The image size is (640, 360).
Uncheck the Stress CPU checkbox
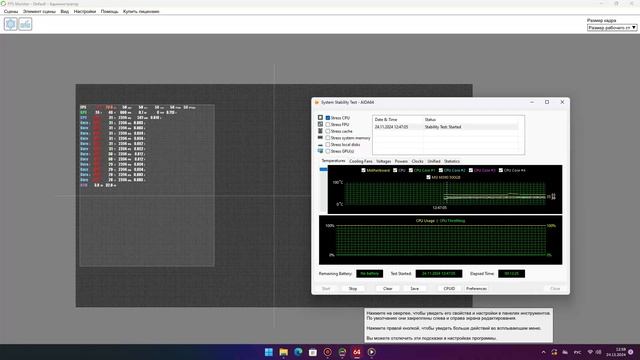(328, 118)
